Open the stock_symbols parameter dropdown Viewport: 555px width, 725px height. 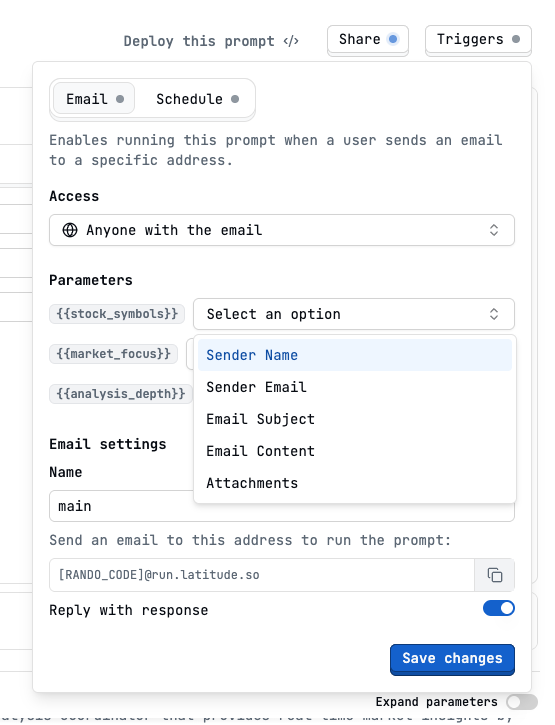[x=354, y=314]
